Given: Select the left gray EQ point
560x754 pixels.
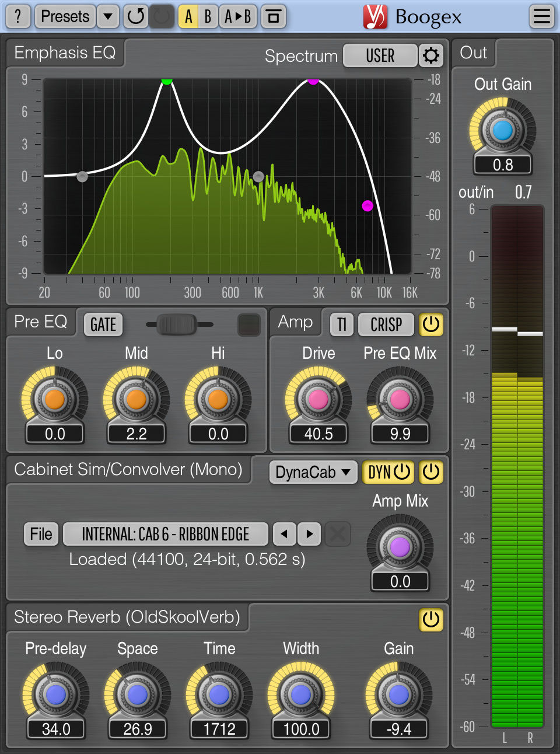Looking at the screenshot, I should pos(82,176).
